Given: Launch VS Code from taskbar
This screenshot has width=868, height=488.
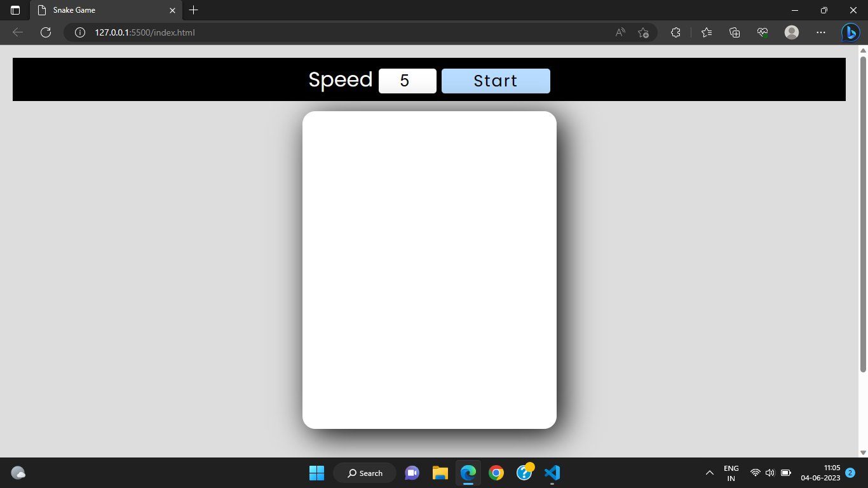Looking at the screenshot, I should [551, 473].
